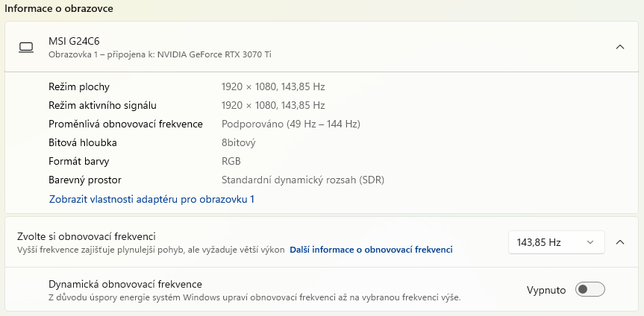Open Zobrazit vlastnosti adaptéru pro obrazovku 1

(x=151, y=199)
